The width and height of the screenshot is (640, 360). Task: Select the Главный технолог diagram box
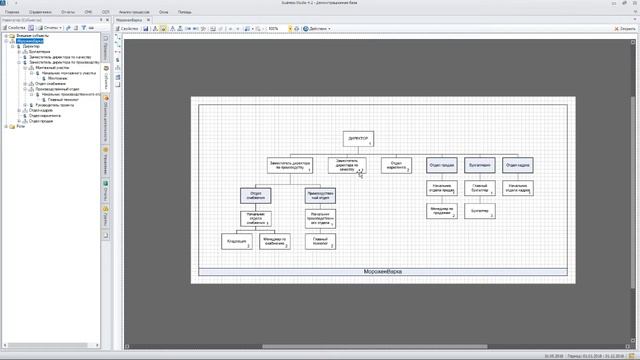[x=320, y=241]
